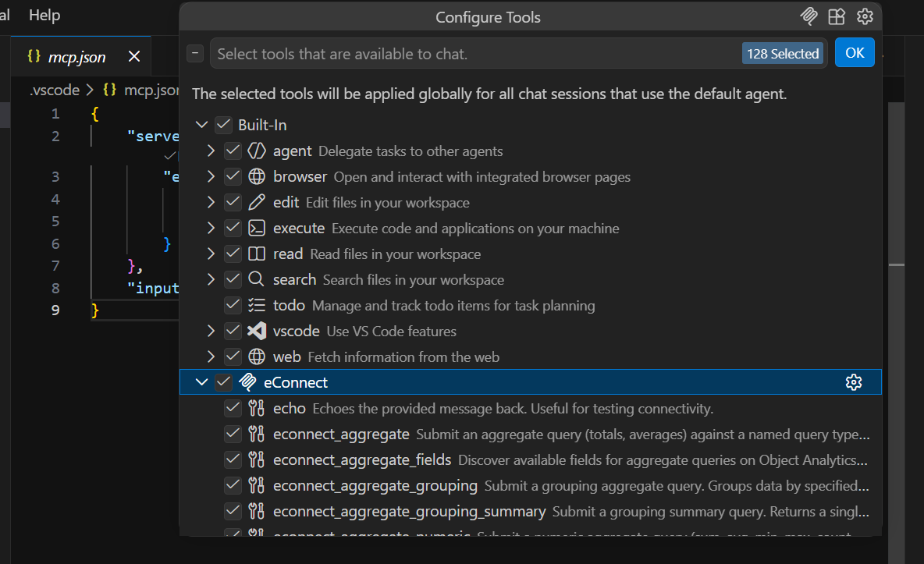The image size is (924, 564).
Task: Click the gear icon in Configure Tools header
Action: [865, 16]
